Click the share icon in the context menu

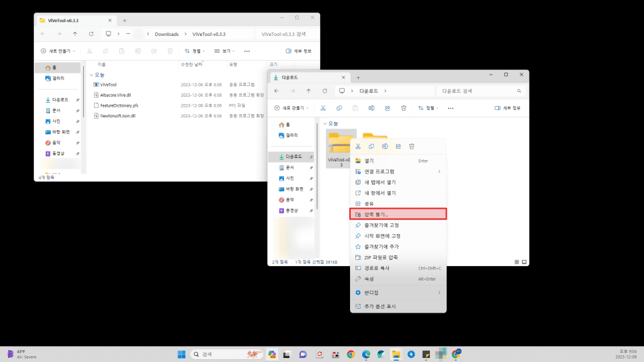(x=399, y=146)
